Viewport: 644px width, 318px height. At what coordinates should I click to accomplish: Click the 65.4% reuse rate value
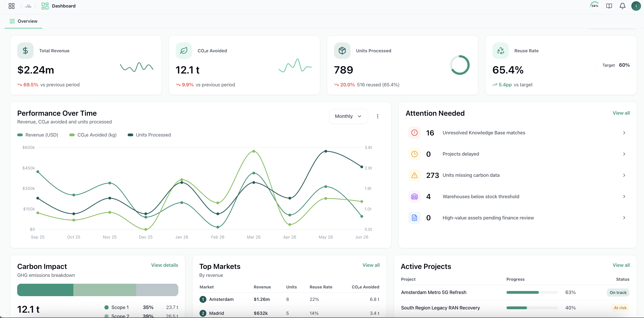coord(508,70)
